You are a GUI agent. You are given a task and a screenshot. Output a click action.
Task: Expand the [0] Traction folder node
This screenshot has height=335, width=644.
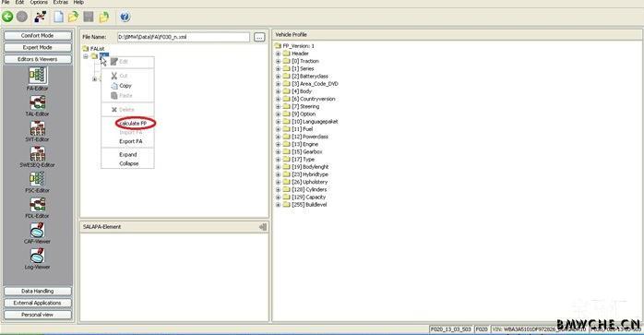(278, 61)
